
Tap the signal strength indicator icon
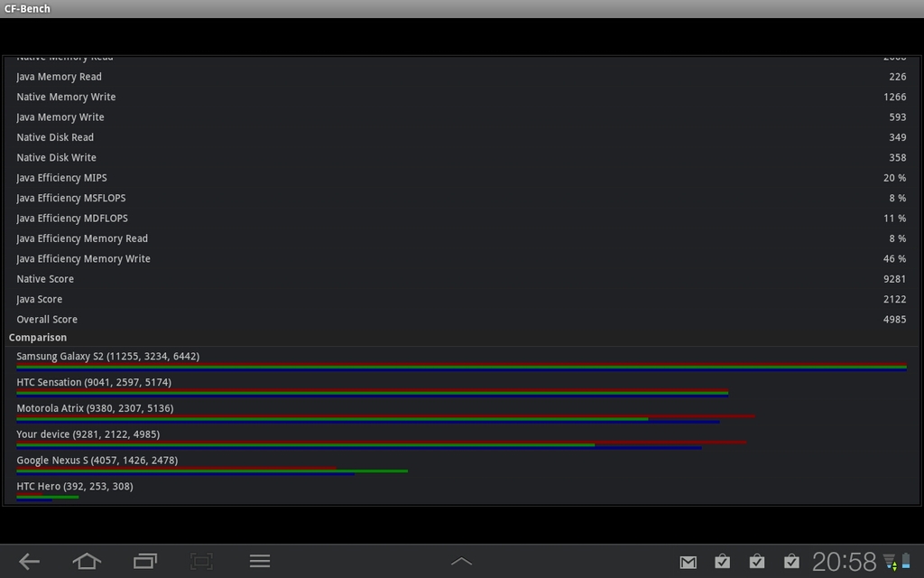[889, 561]
